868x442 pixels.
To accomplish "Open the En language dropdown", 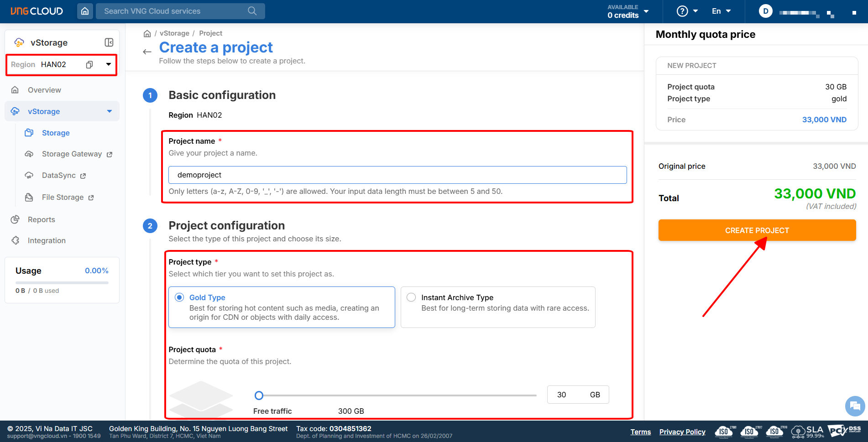I will (722, 11).
